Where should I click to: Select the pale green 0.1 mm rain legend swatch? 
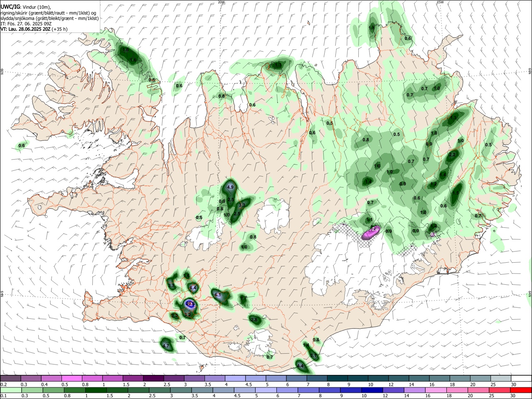(x=11, y=390)
